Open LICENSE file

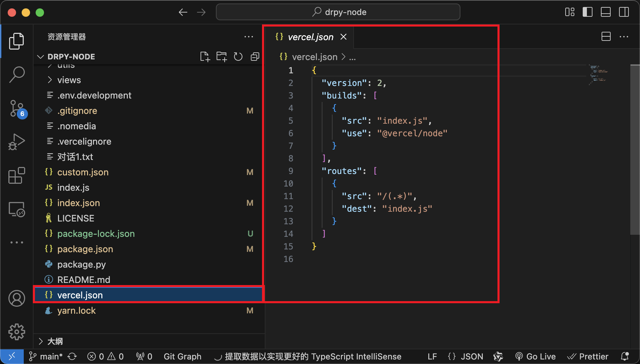tap(149, 218)
